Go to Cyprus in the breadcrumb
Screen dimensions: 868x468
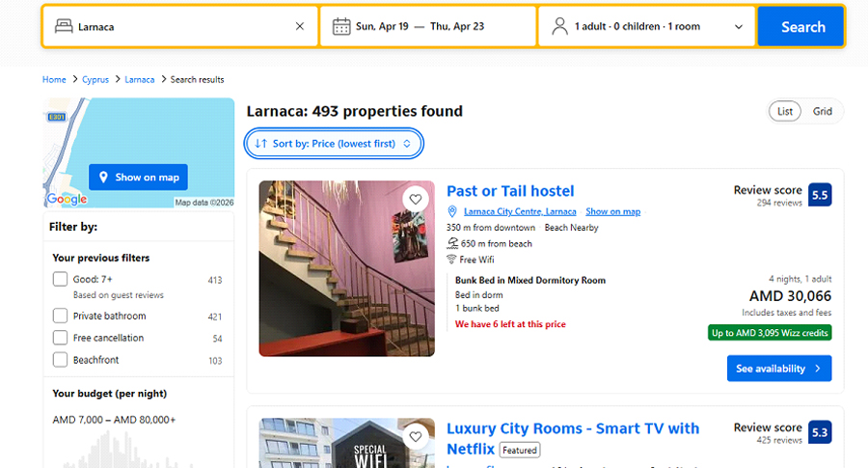(95, 79)
